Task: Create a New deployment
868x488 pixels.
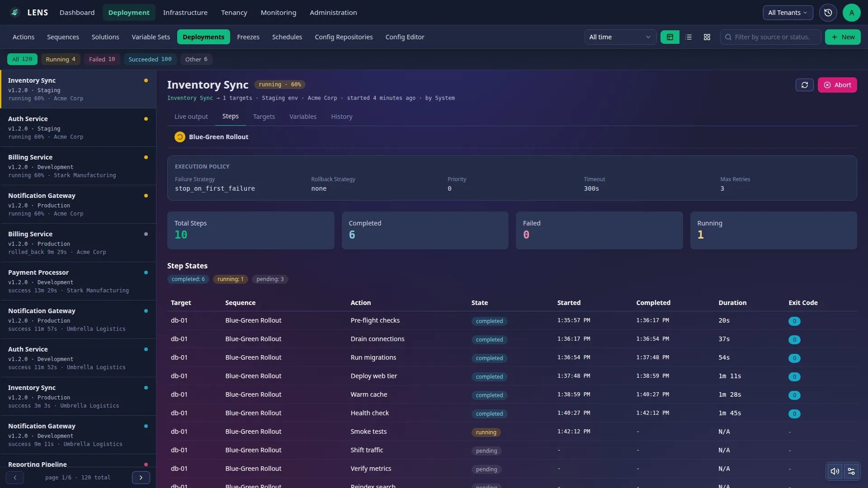Action: [x=843, y=37]
